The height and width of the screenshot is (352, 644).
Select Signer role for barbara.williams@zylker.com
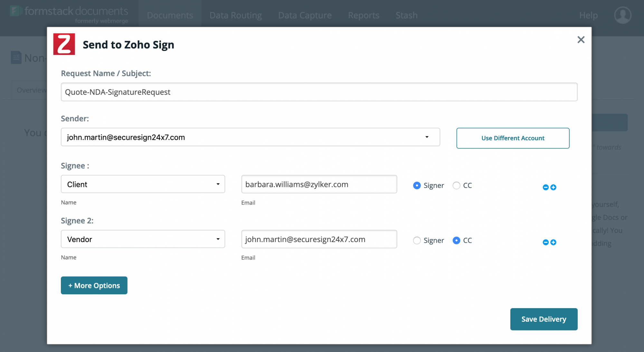coord(417,185)
